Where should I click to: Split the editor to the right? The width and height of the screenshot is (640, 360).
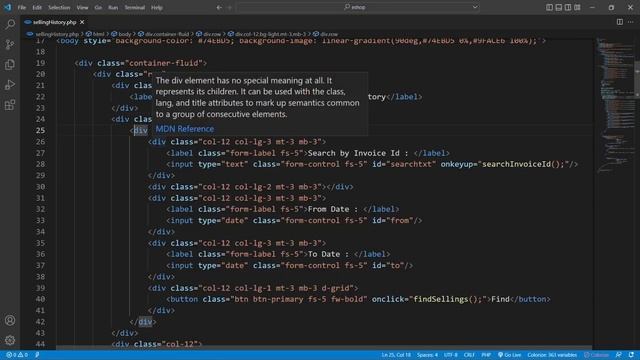tap(620, 22)
